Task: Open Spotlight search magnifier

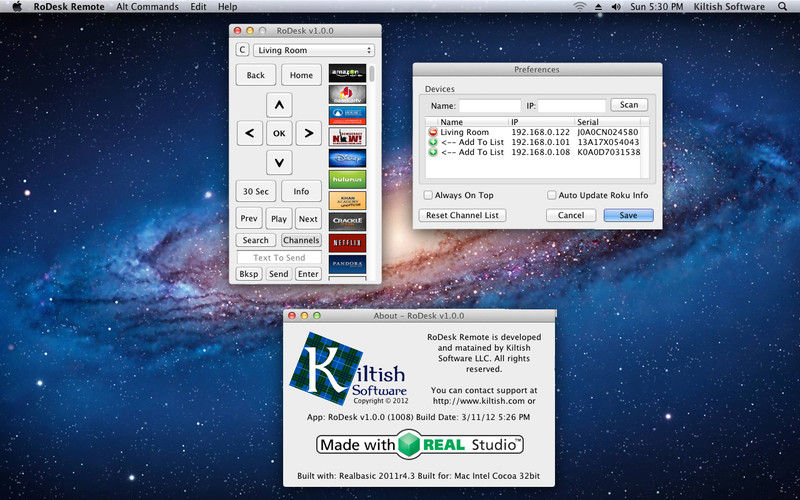Action: (x=782, y=7)
